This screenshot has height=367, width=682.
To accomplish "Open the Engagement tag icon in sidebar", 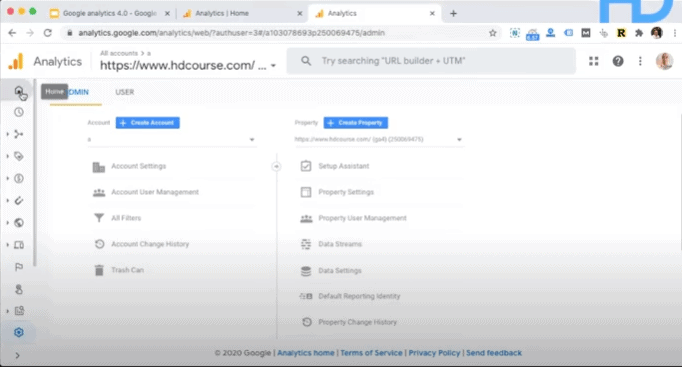I will pos(19,156).
